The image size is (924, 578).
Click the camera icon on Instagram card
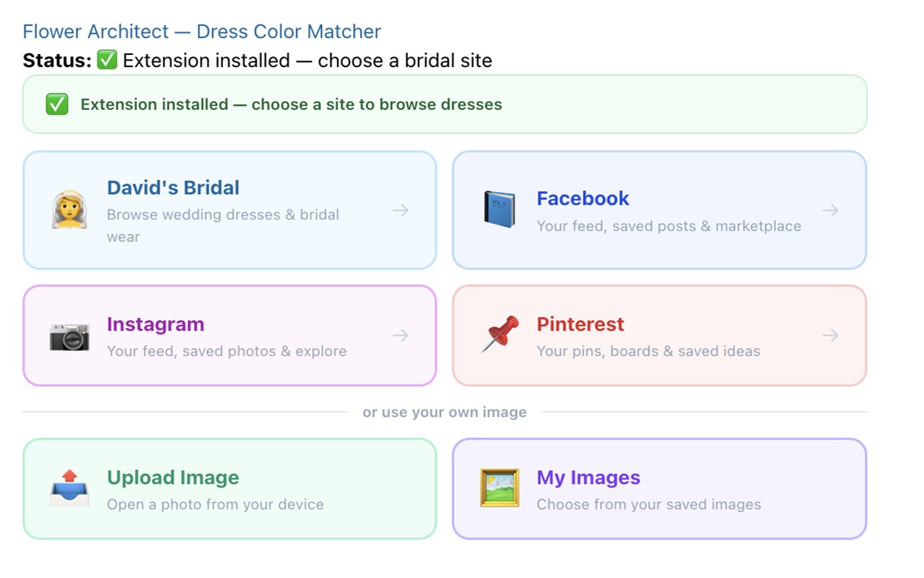pyautogui.click(x=69, y=335)
